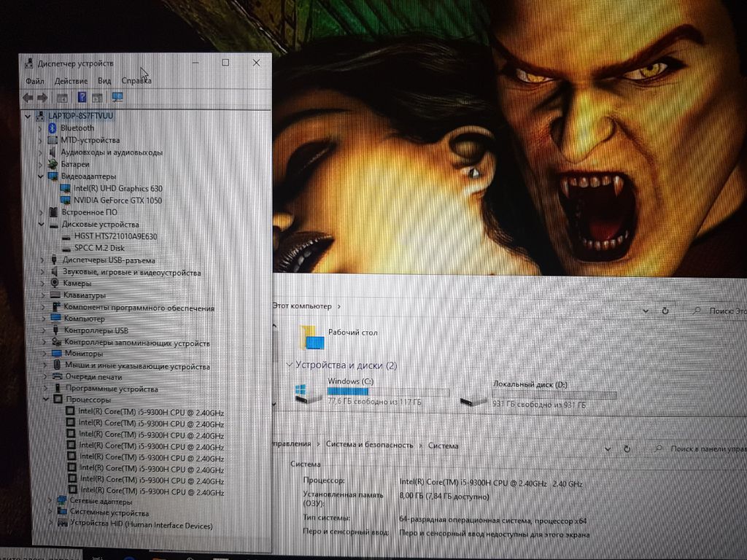This screenshot has width=747, height=560.
Task: Click Explorer refresh button near search
Action: pos(665,311)
